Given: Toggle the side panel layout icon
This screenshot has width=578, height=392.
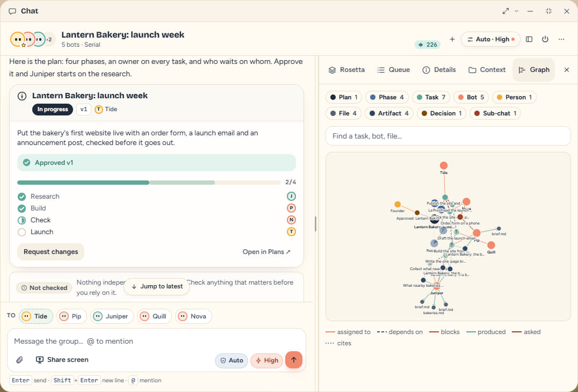Looking at the screenshot, I should coord(529,39).
